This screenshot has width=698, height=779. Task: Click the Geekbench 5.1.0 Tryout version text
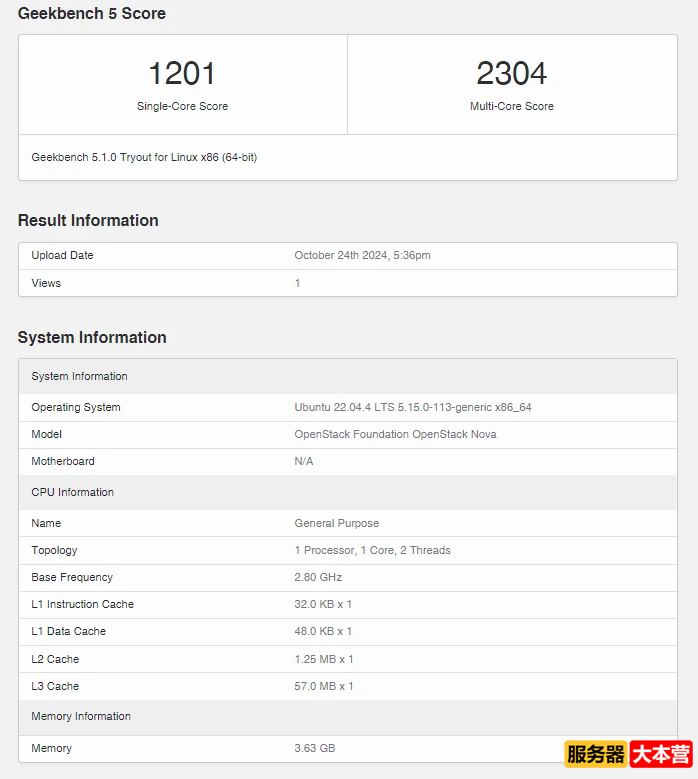(144, 157)
